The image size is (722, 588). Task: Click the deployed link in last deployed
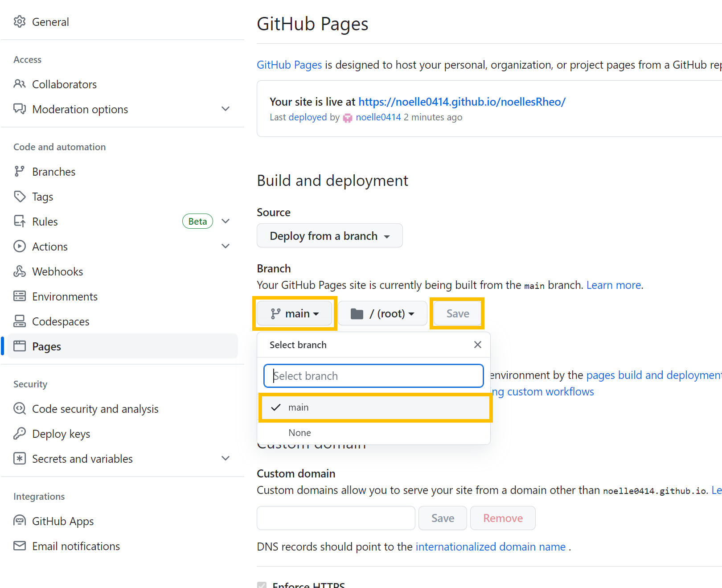coord(308,117)
